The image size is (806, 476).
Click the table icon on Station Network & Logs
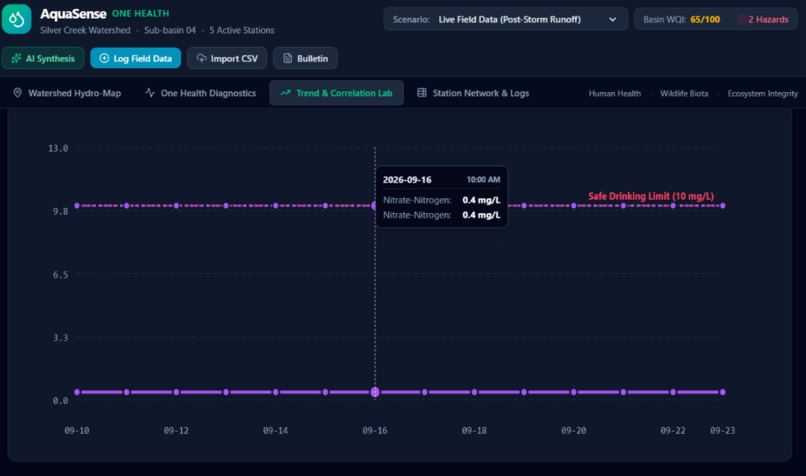[422, 93]
